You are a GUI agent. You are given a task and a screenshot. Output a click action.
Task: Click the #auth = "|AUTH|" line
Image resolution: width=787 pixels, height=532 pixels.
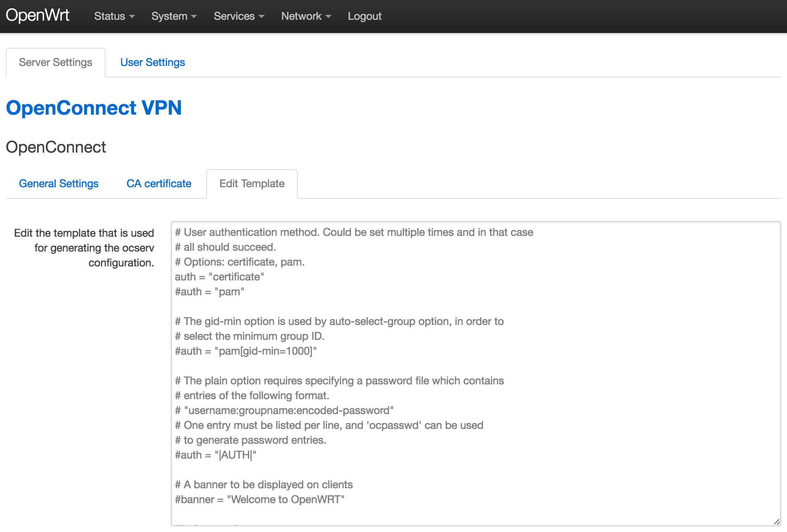[x=216, y=455]
